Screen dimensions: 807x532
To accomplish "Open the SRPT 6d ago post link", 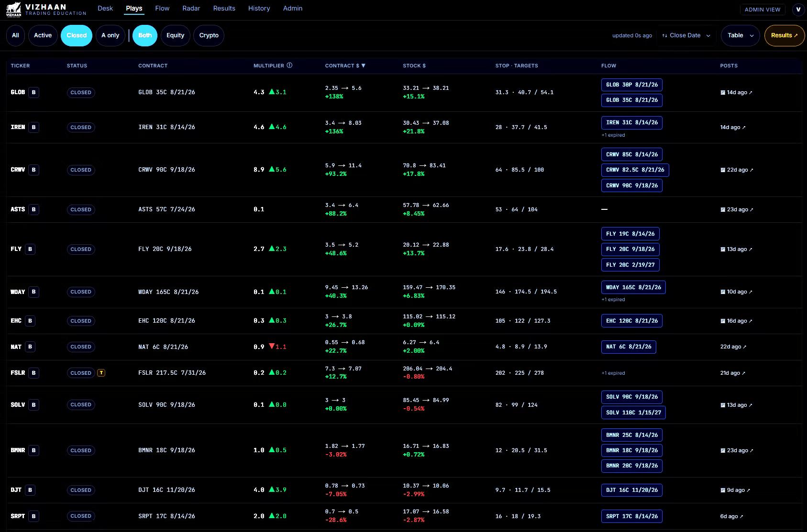I will pos(732,516).
